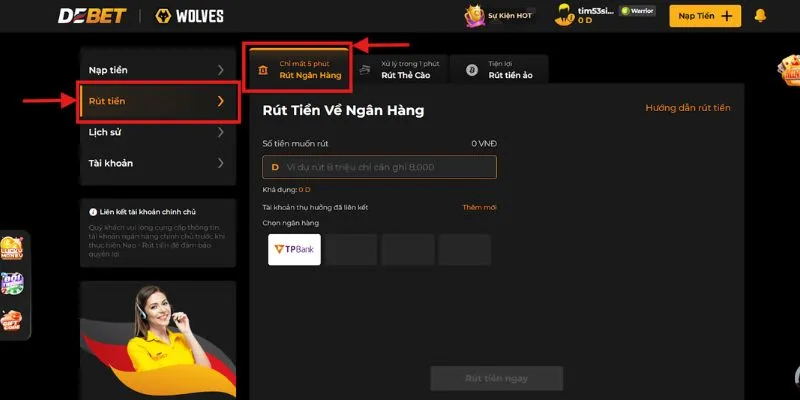Image resolution: width=800 pixels, height=400 pixels.
Task: Select the TPBank bank tile
Action: click(294, 249)
